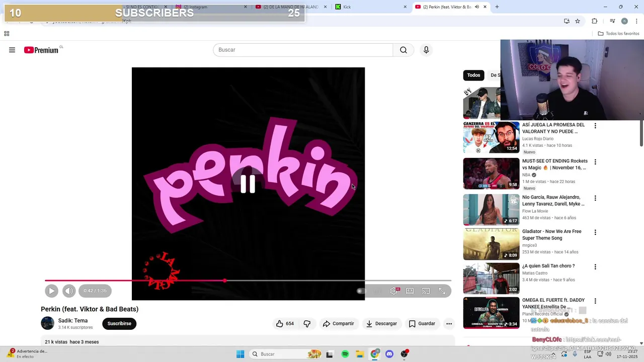Open the Lucas Rojo Diario channel link
Image resolution: width=644 pixels, height=362 pixels.
pyautogui.click(x=538, y=139)
